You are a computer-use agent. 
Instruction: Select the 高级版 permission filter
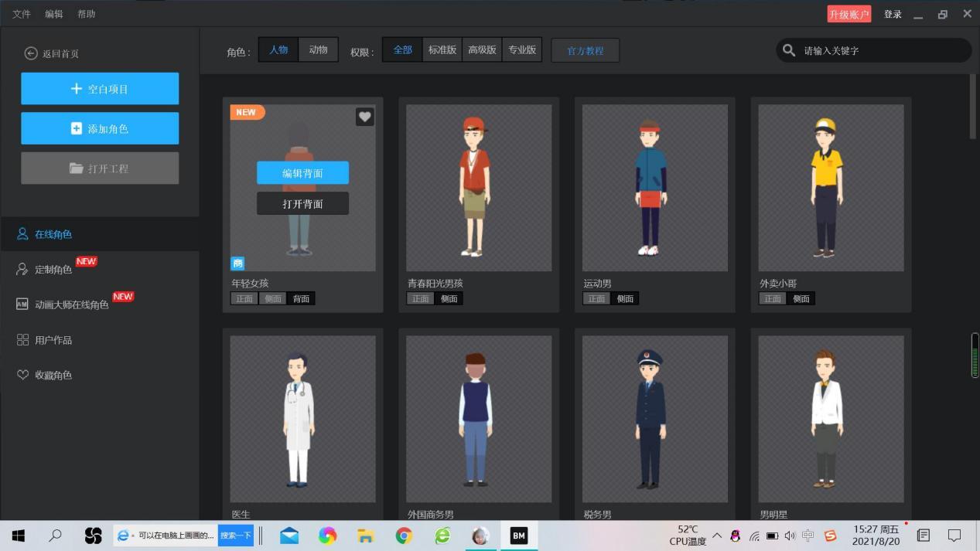pos(482,49)
